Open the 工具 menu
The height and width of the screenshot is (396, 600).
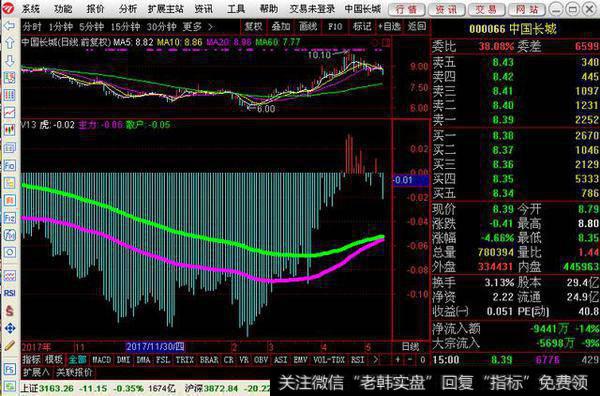click(x=236, y=9)
